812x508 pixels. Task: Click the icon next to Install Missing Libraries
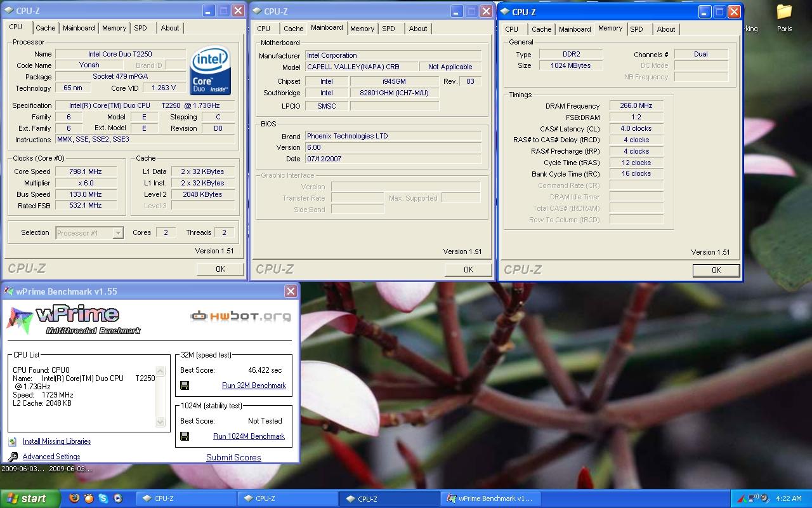tap(12, 441)
